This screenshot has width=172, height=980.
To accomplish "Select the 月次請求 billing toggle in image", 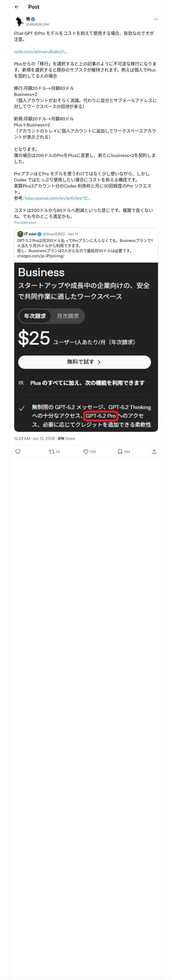I will 68,316.
